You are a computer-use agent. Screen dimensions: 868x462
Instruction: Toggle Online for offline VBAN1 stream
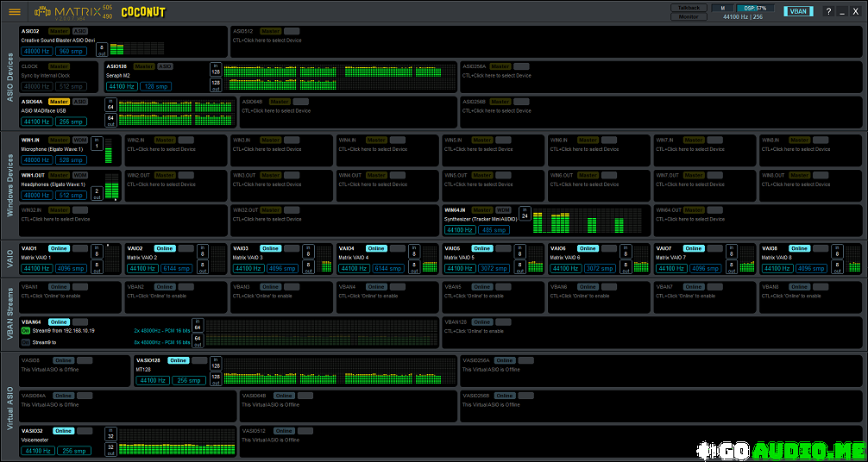point(59,287)
